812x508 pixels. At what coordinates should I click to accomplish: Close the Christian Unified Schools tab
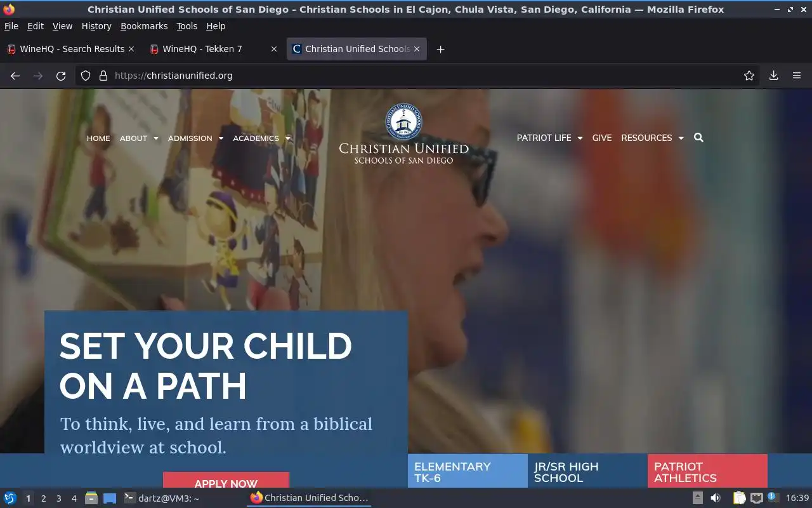click(417, 49)
